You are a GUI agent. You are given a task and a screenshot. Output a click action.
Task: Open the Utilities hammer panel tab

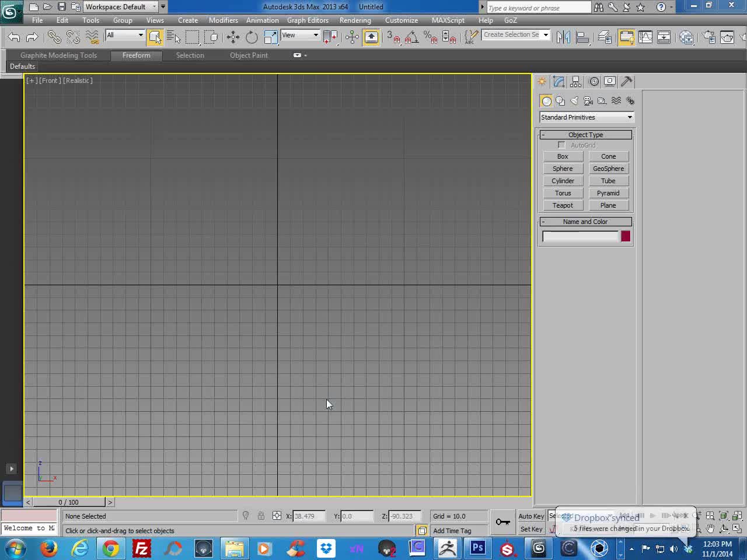[627, 82]
